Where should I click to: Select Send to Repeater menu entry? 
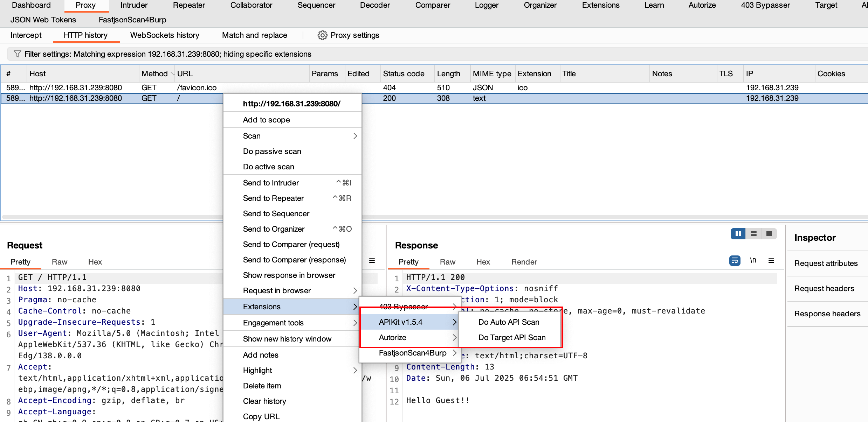pos(292,198)
